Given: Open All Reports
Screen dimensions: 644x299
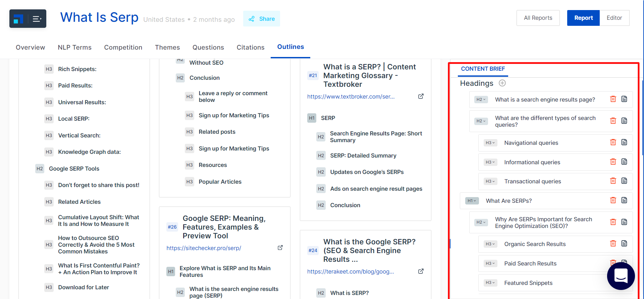Looking at the screenshot, I should pyautogui.click(x=538, y=18).
